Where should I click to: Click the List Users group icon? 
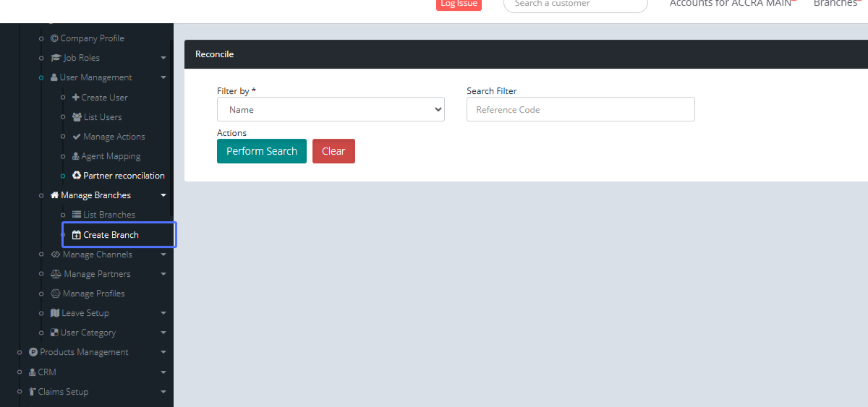coord(77,117)
